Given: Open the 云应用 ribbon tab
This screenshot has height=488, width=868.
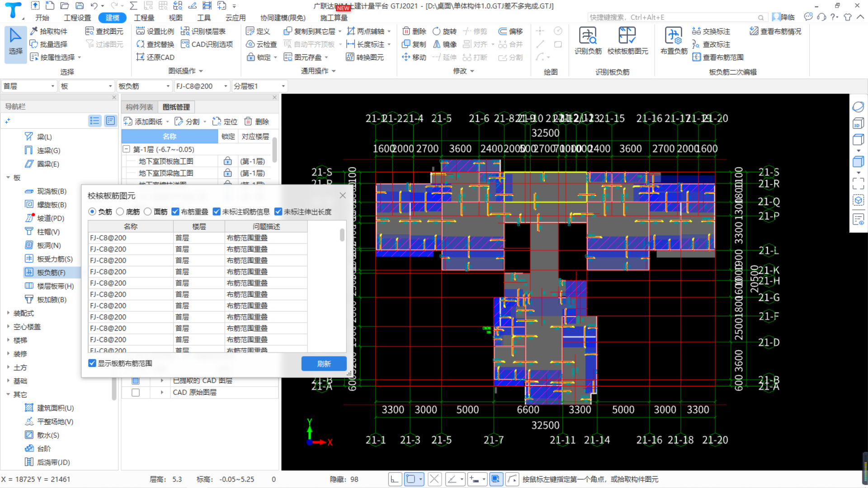Looking at the screenshot, I should (236, 18).
